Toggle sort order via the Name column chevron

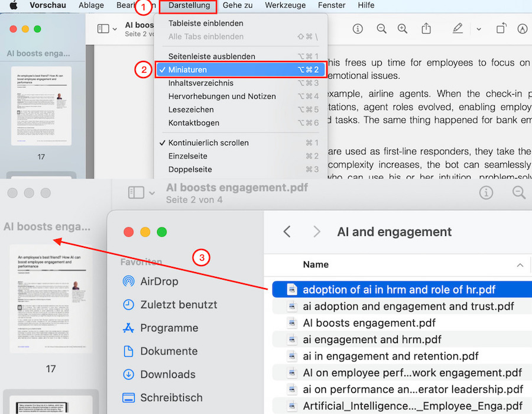tap(520, 265)
